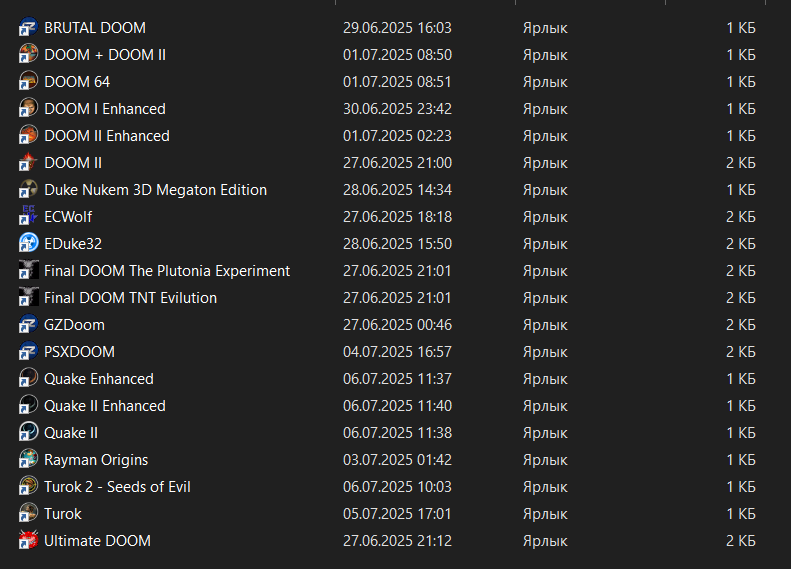Click the Ultimate DOOM shortcut icon
Viewport: 791px width, 569px height.
(28, 540)
